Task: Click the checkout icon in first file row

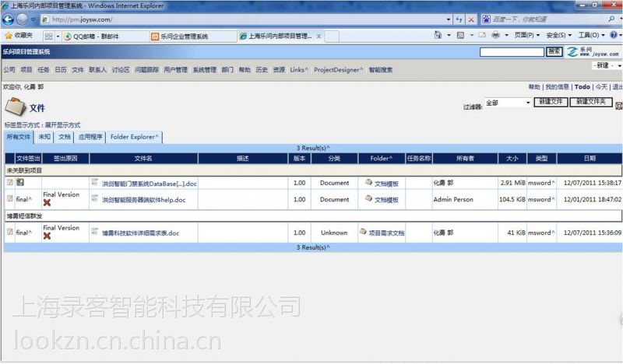Action: [19, 183]
